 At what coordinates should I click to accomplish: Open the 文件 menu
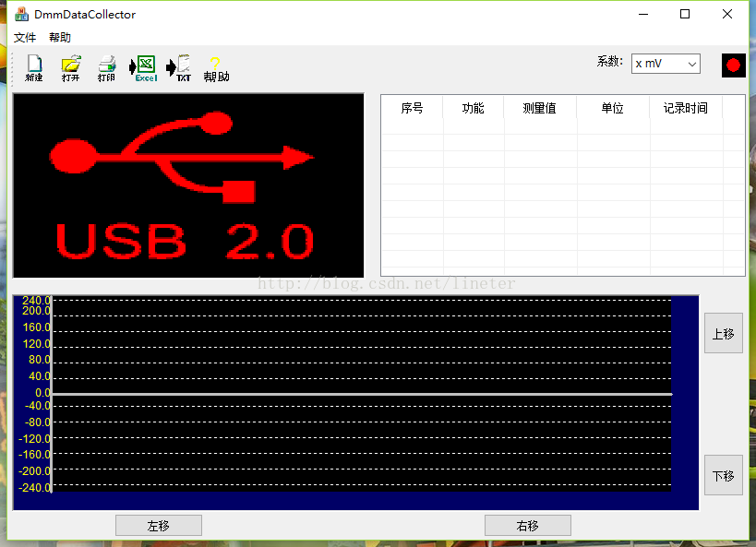pos(25,37)
